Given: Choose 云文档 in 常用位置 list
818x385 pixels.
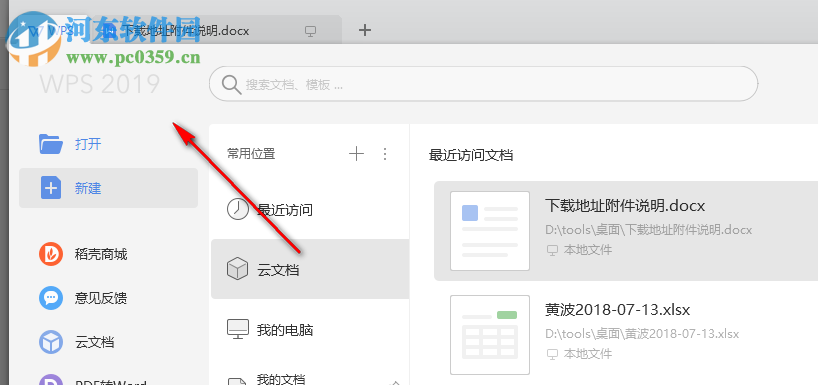Looking at the screenshot, I should pyautogui.click(x=310, y=269).
